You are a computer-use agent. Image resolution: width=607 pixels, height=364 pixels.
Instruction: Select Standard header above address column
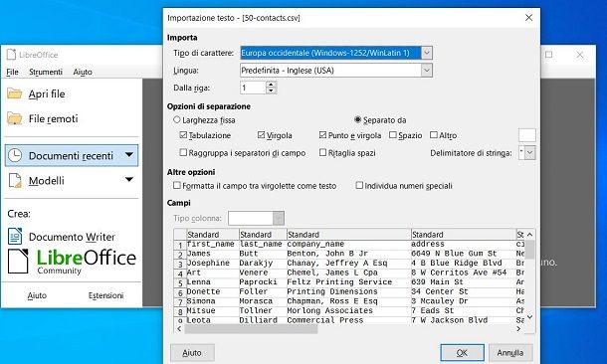coord(463,235)
